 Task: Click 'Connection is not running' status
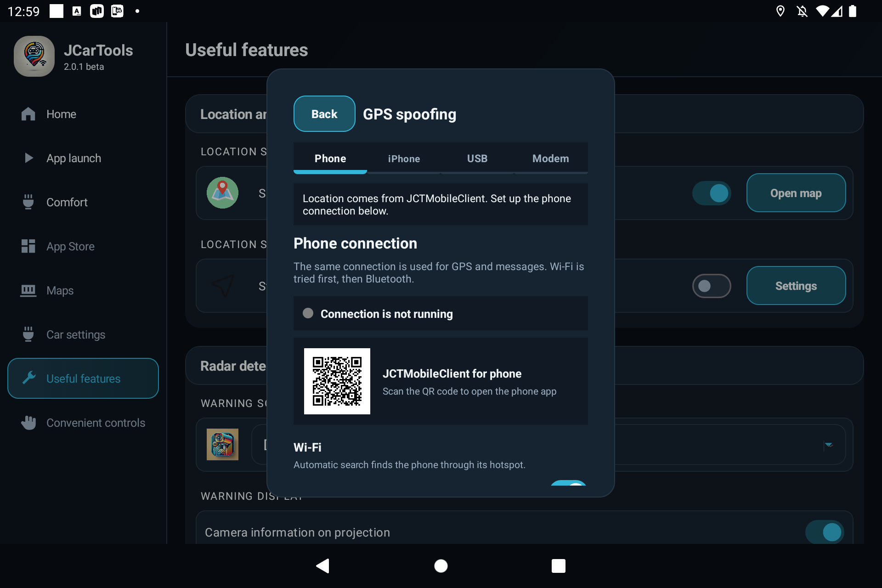point(387,314)
